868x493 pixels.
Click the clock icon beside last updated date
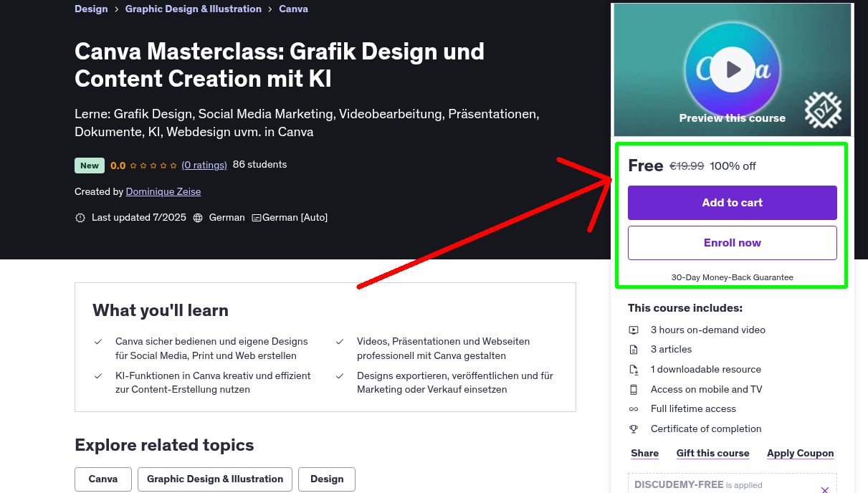pyautogui.click(x=80, y=217)
